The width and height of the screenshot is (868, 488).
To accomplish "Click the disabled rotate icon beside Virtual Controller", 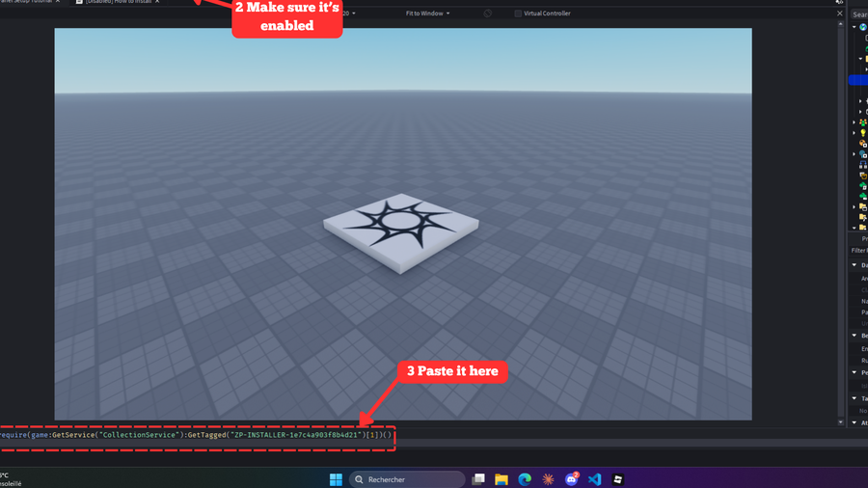I will [x=488, y=14].
